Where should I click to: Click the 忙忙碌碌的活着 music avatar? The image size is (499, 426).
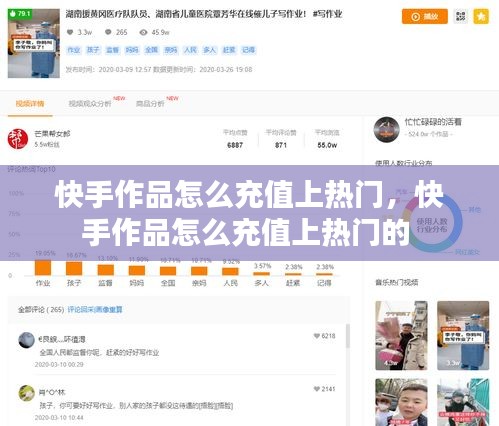point(386,130)
